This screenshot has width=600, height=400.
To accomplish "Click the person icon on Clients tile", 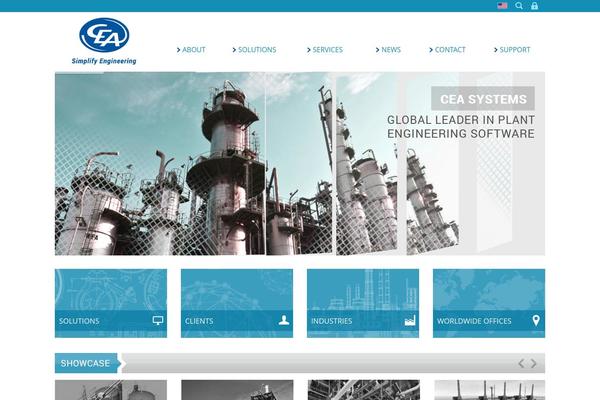I will (284, 320).
